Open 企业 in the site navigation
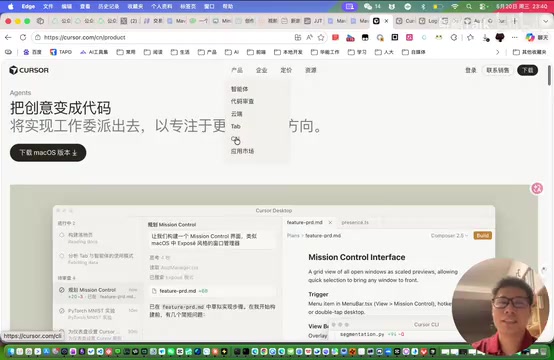 coord(261,70)
